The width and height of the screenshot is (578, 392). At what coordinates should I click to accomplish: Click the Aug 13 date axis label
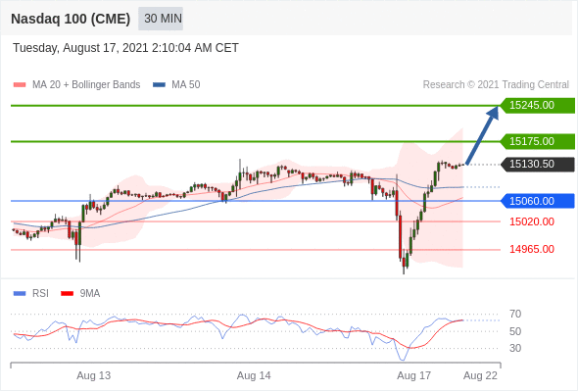click(x=94, y=375)
